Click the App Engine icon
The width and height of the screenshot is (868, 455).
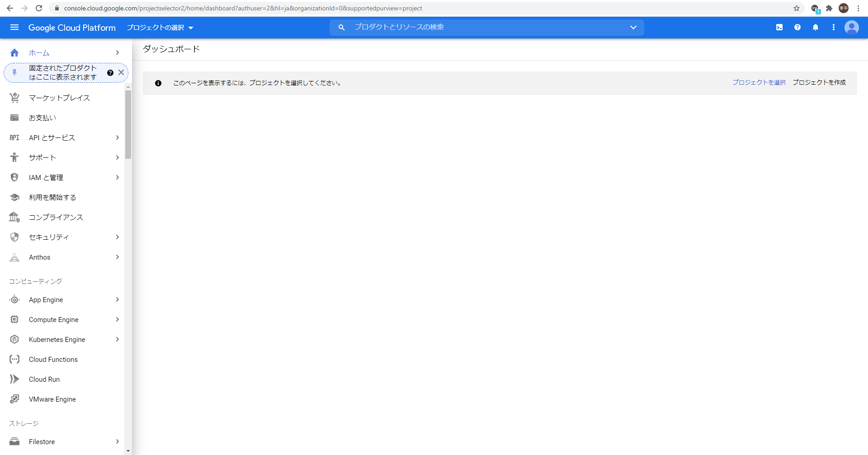pyautogui.click(x=14, y=299)
